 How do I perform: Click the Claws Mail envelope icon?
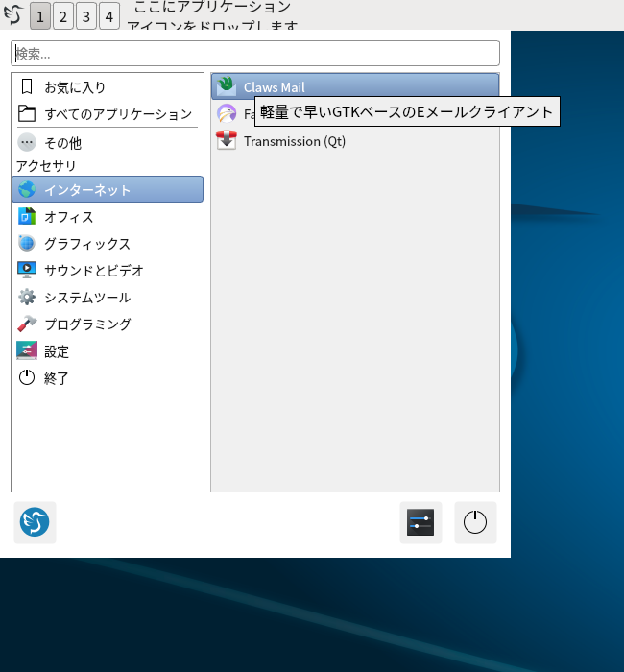(x=227, y=86)
